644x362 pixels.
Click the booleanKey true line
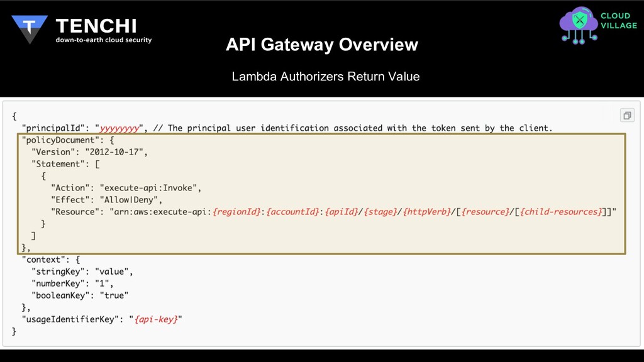[80, 295]
